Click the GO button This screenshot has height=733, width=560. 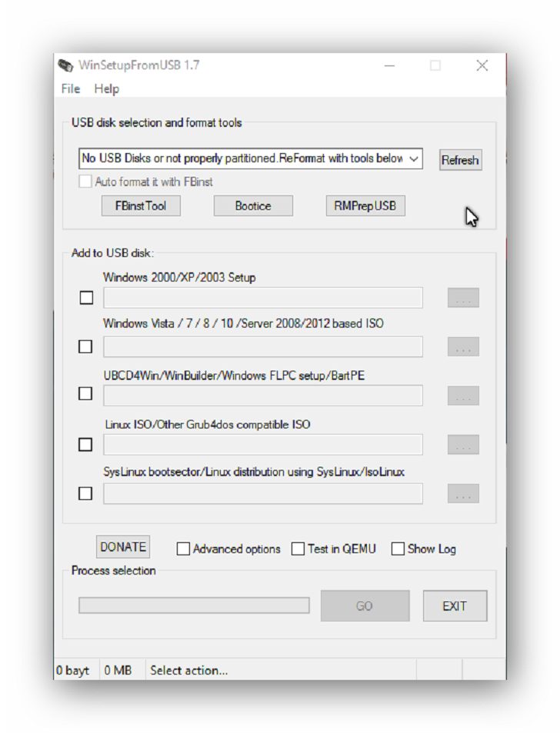coord(365,606)
